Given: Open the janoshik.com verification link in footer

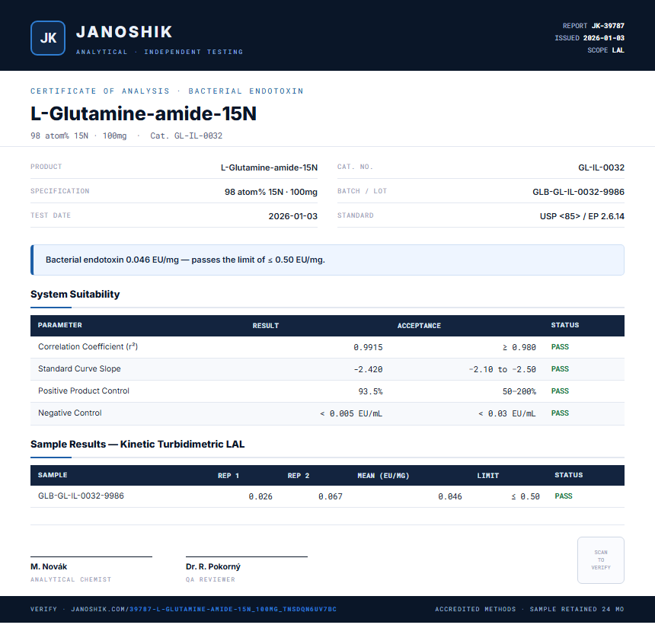Looking at the screenshot, I should (x=203, y=609).
